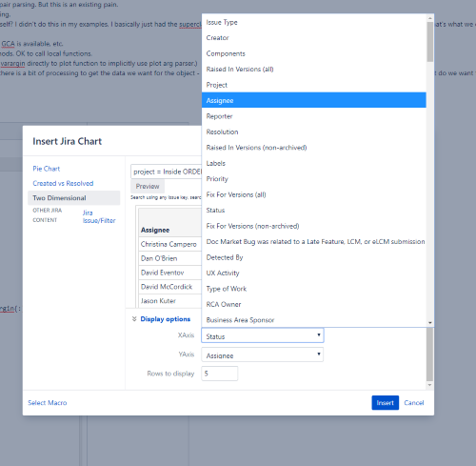The width and height of the screenshot is (476, 466).
Task: Open the YAxis Assignee dropdown
Action: click(263, 355)
